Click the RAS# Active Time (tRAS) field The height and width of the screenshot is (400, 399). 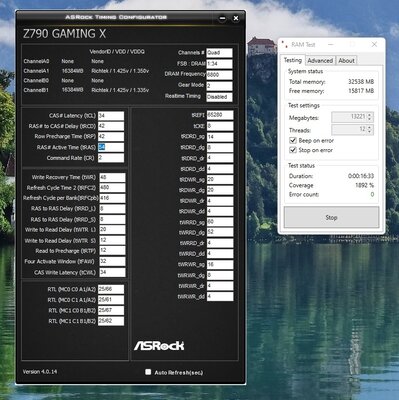pos(111,147)
